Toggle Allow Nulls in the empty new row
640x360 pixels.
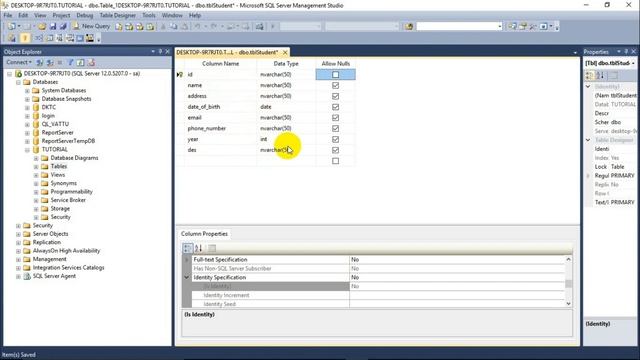pyautogui.click(x=336, y=161)
